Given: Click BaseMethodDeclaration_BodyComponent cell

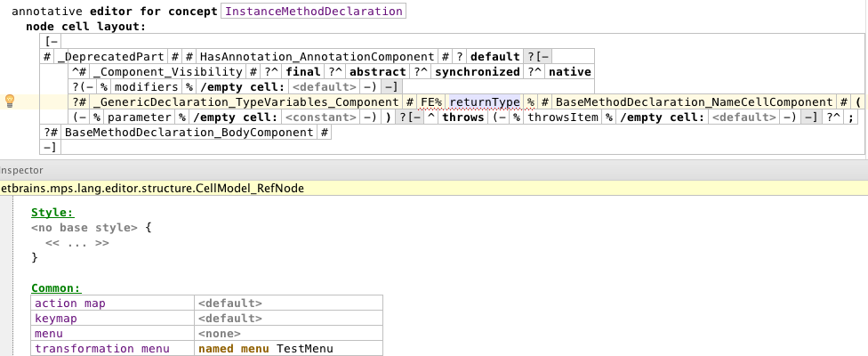Looking at the screenshot, I should (189, 133).
